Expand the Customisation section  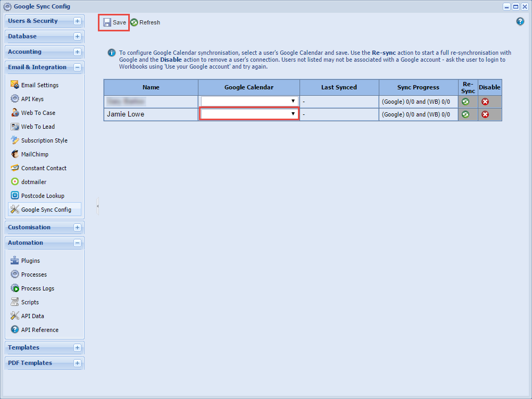click(x=77, y=227)
